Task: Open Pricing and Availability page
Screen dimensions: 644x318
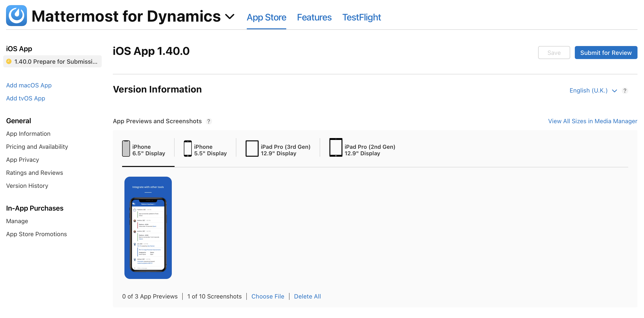Action: (x=37, y=147)
